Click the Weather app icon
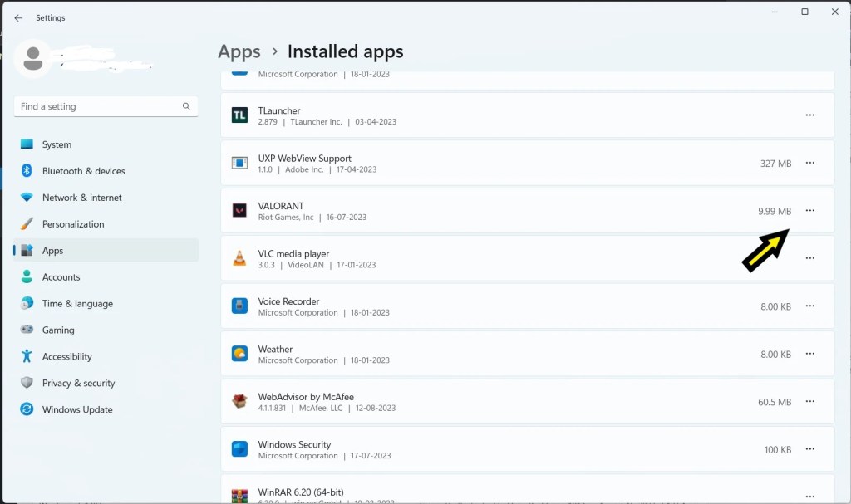Viewport: 851px width, 504px height. click(x=239, y=354)
